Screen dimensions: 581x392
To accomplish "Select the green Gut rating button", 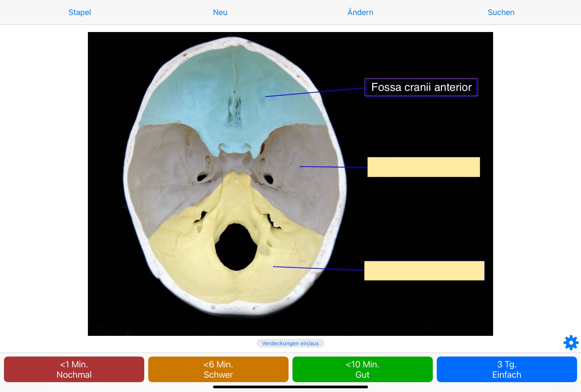I will (362, 369).
